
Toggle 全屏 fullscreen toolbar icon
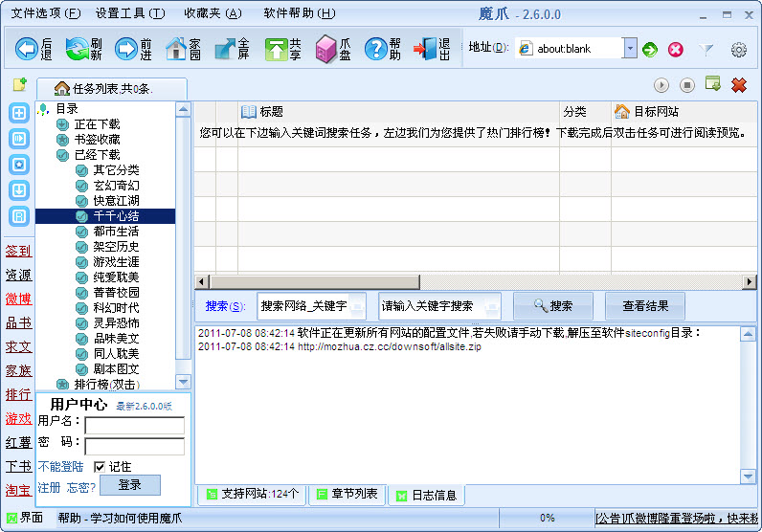pos(233,49)
